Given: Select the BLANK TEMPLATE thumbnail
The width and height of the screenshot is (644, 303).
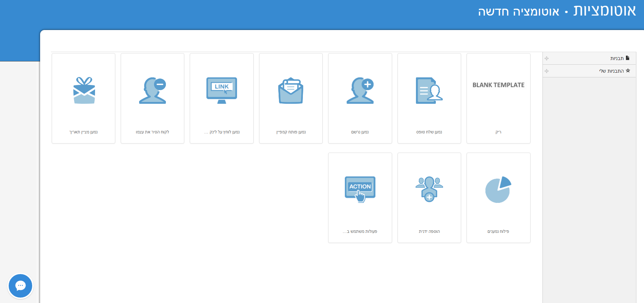Looking at the screenshot, I should pyautogui.click(x=498, y=85).
